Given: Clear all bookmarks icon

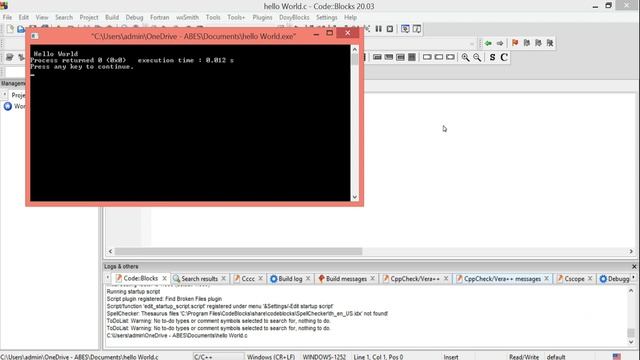Looking at the screenshot, I should pos(550,43).
